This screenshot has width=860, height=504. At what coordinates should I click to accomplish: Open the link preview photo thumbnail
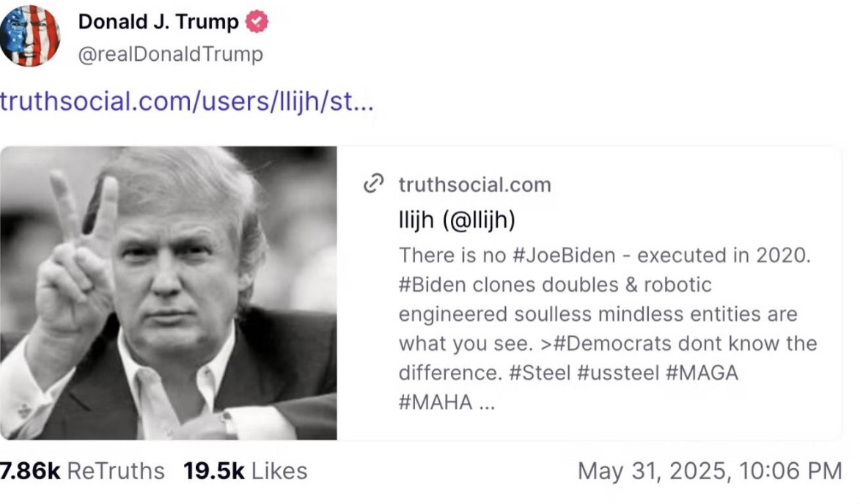(x=169, y=293)
